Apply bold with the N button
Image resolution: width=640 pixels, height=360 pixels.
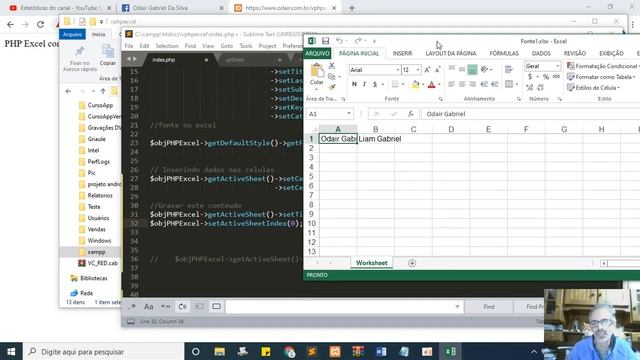[354, 84]
